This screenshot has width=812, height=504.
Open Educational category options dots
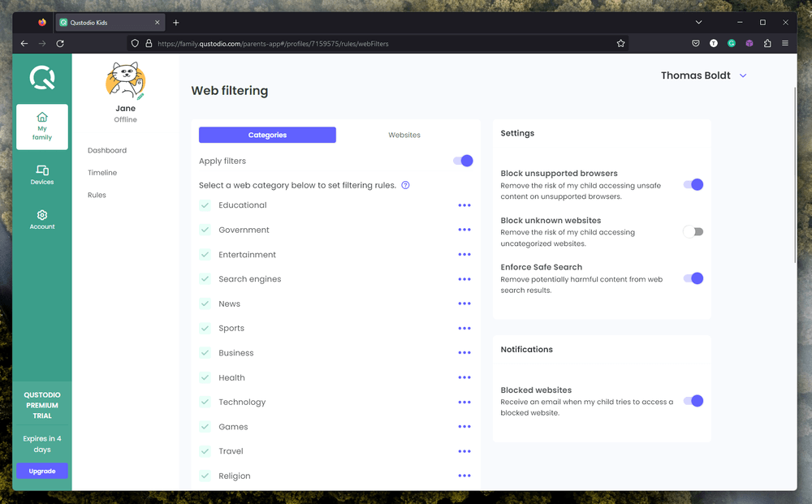(464, 205)
